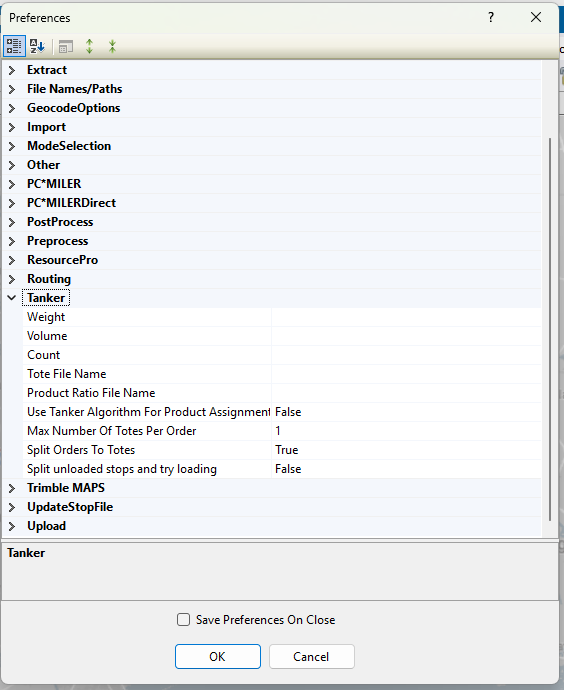Expand the PostProcess category
Viewport: 564px width, 690px height.
pos(12,222)
